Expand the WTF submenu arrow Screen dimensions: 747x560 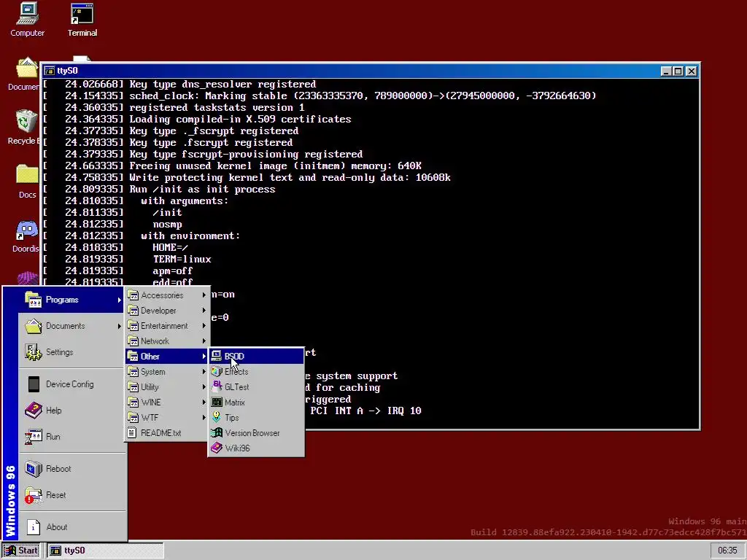(204, 417)
